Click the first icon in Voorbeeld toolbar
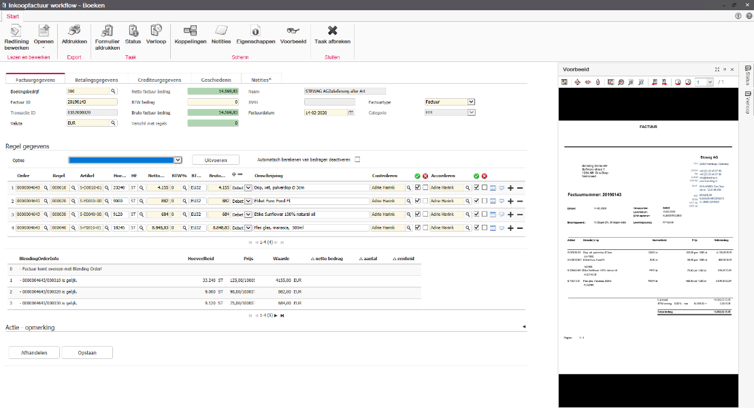Viewport: 754px width, 408px height. coord(565,82)
